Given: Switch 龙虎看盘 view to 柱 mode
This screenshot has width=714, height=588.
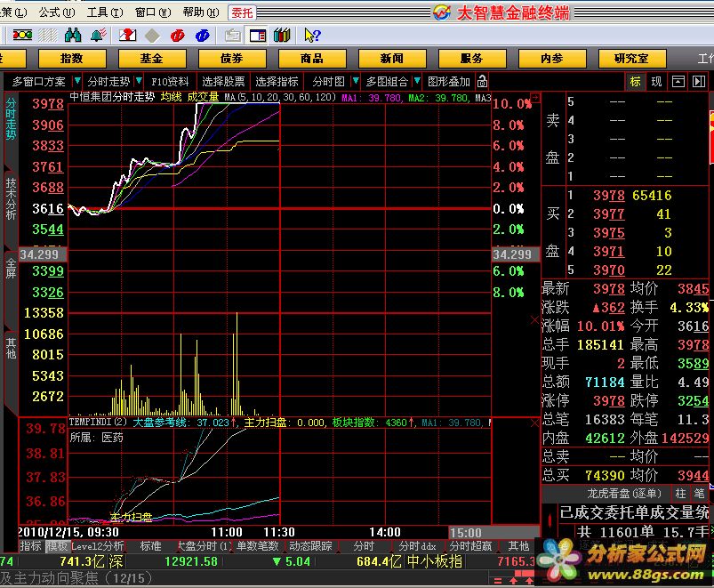Looking at the screenshot, I should coord(680,494).
